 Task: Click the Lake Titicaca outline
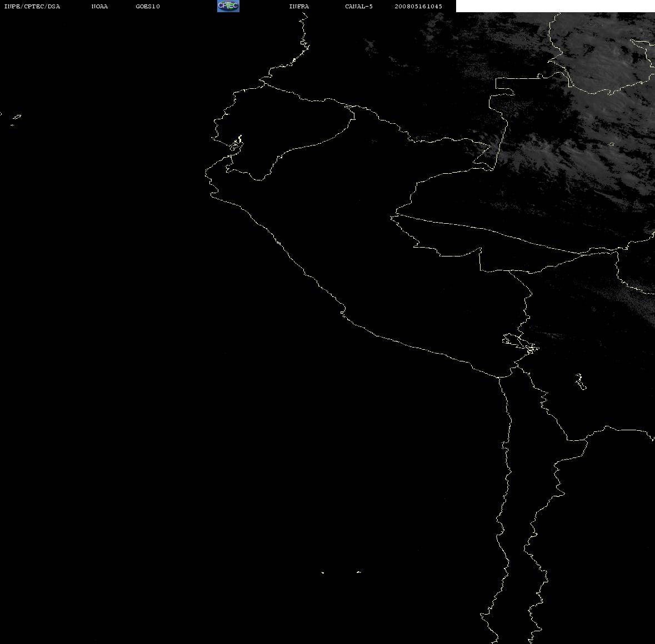[520, 344]
